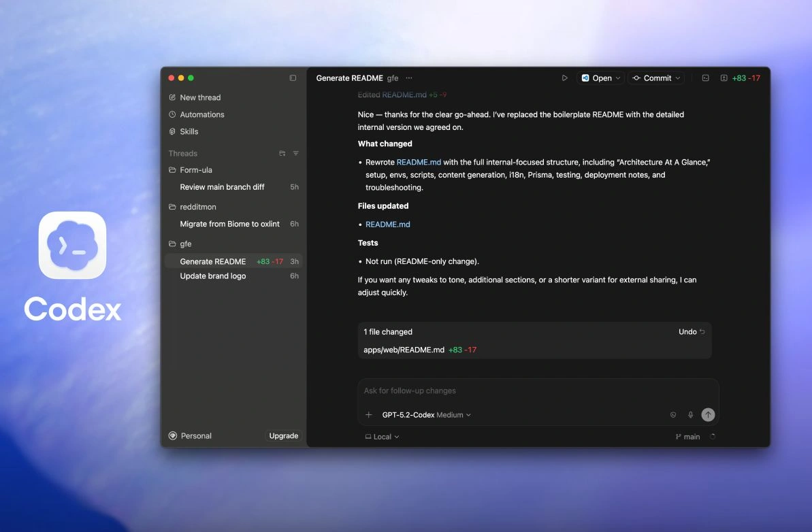Click the Open button label

click(602, 78)
